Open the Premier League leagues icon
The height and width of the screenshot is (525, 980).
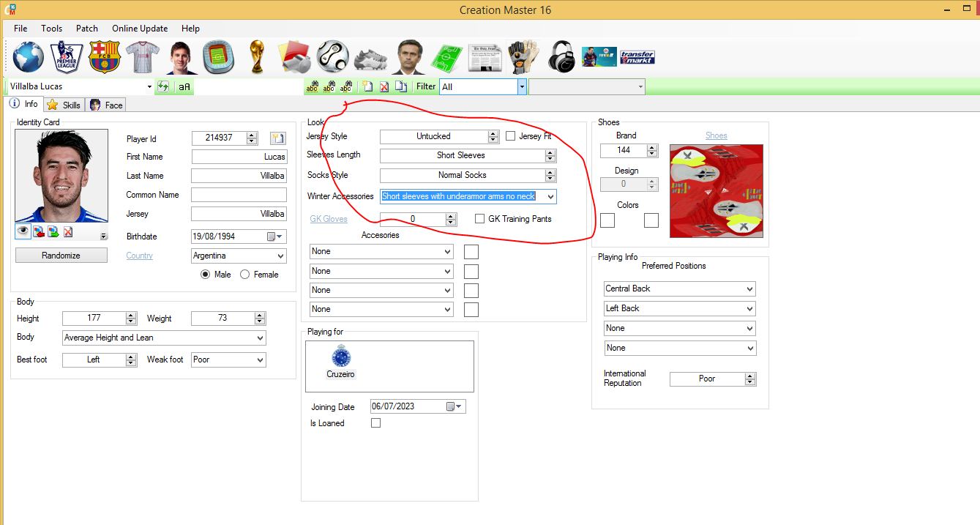pos(67,57)
